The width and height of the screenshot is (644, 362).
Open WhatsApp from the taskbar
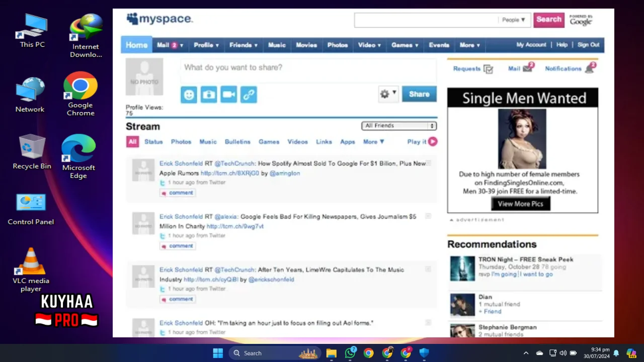click(x=350, y=353)
